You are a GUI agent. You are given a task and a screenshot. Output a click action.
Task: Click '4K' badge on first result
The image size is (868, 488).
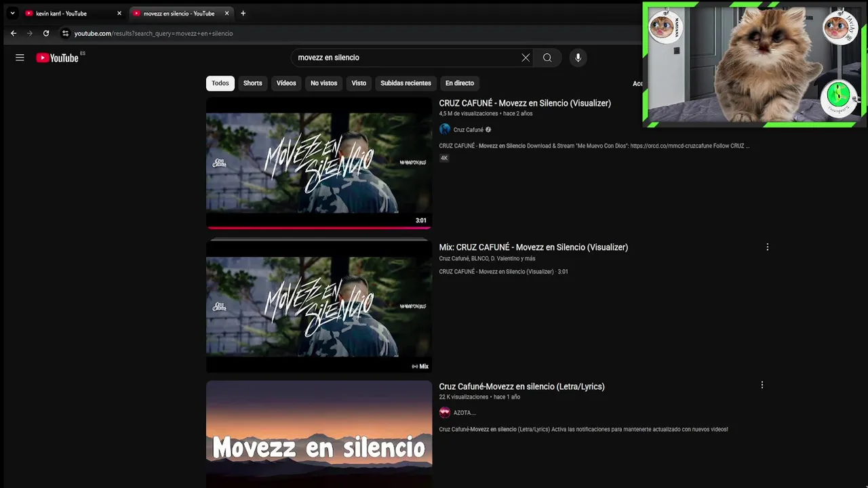pos(444,158)
